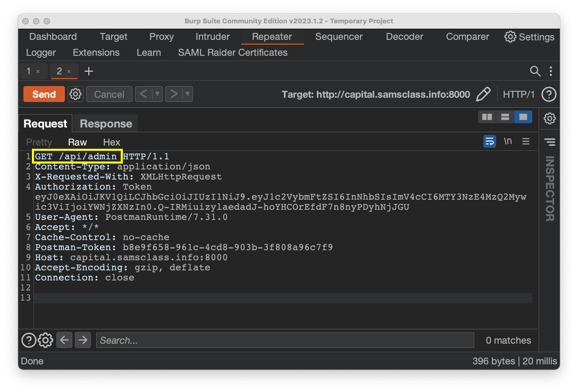Viewport: 578px width, 392px height.
Task: Click the Host: capital.samsclass.info:8000 line
Action: [131, 257]
